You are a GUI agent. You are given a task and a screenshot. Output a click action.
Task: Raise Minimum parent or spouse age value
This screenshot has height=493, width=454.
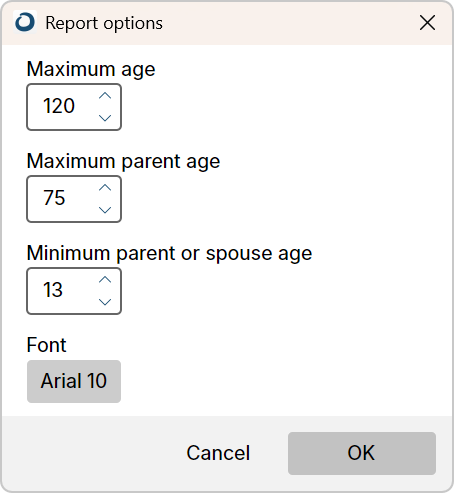105,280
